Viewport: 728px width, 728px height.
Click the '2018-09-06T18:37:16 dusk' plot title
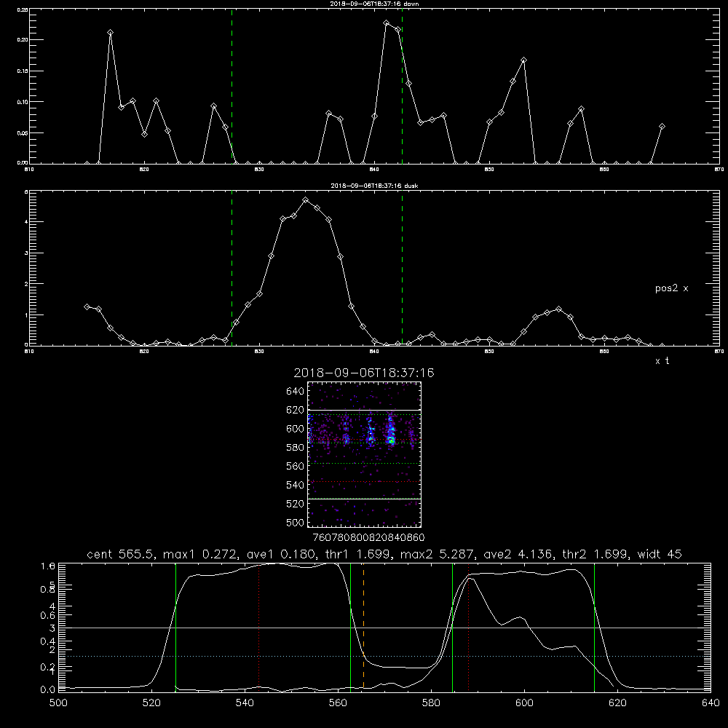tap(374, 186)
